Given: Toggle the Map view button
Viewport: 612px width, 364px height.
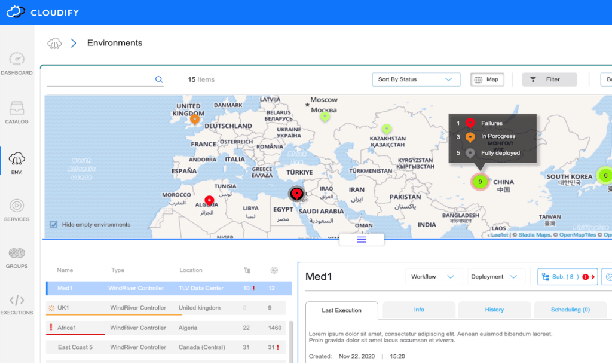Looking at the screenshot, I should tap(487, 79).
